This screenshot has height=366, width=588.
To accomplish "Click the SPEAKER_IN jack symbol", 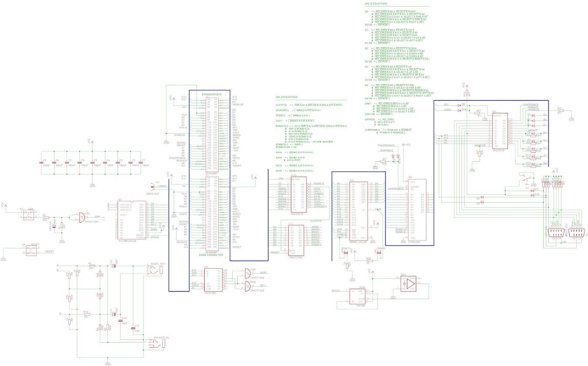I will [158, 343].
